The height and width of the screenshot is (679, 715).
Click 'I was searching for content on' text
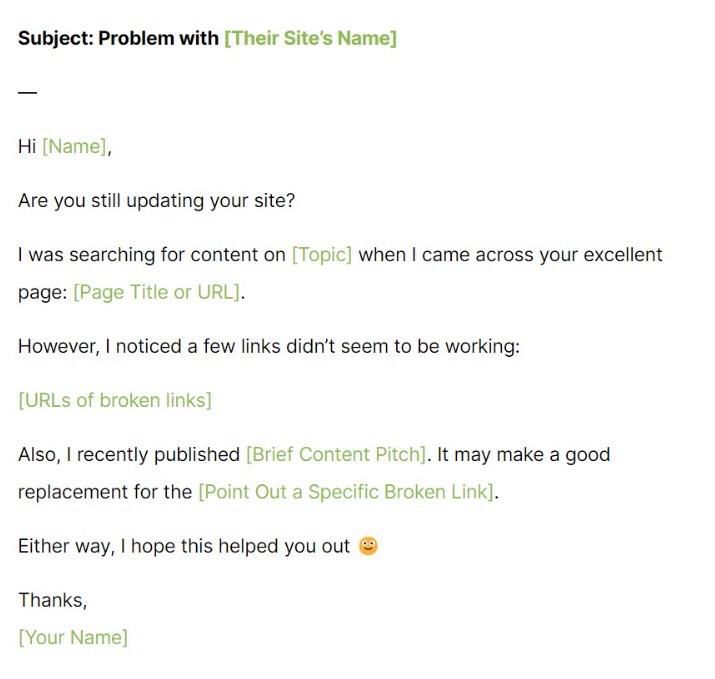[152, 254]
